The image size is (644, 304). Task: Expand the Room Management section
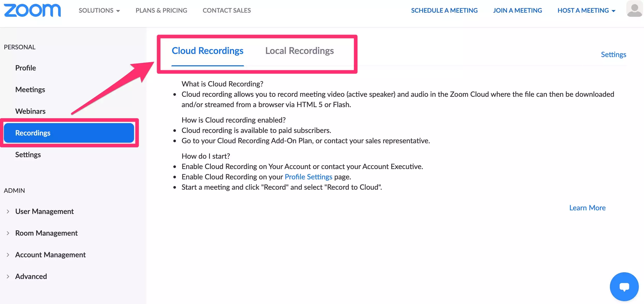coord(8,233)
